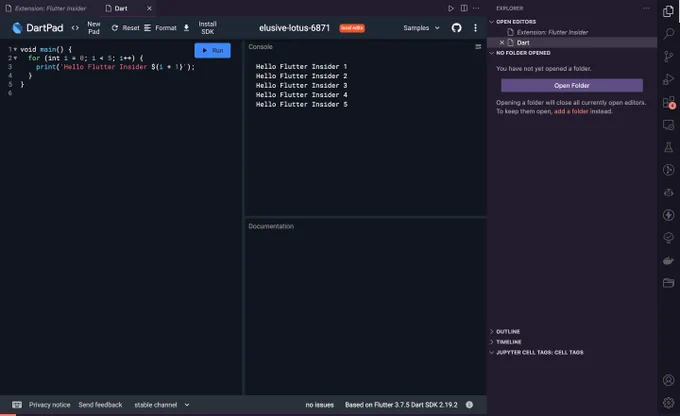Screen dimensions: 680x416
Task: Expand the Outline section
Action: point(492,331)
